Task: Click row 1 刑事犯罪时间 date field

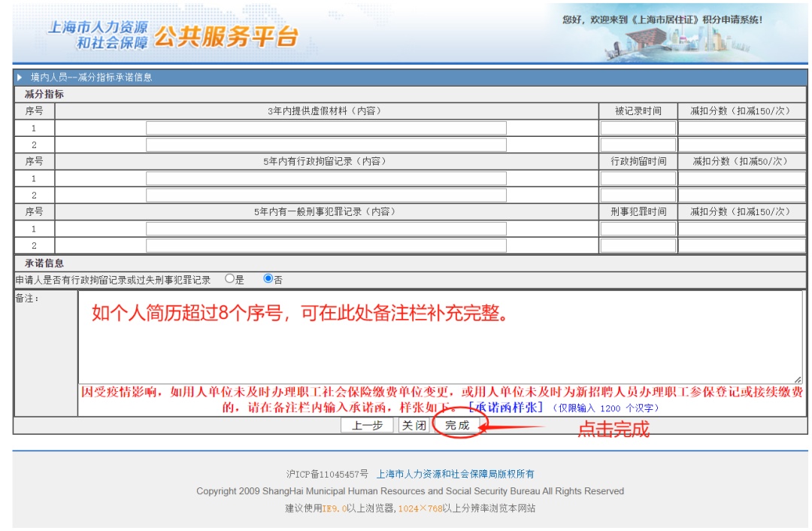Action: pyautogui.click(x=638, y=229)
